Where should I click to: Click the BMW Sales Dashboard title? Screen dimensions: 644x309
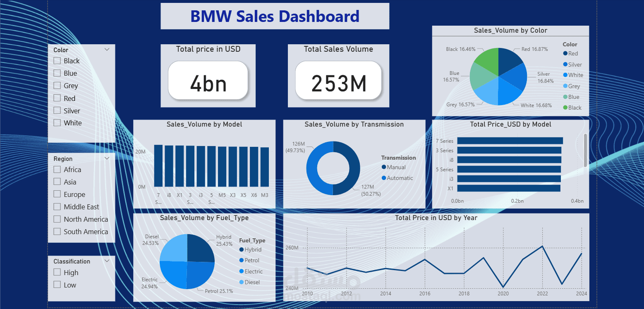click(x=275, y=16)
